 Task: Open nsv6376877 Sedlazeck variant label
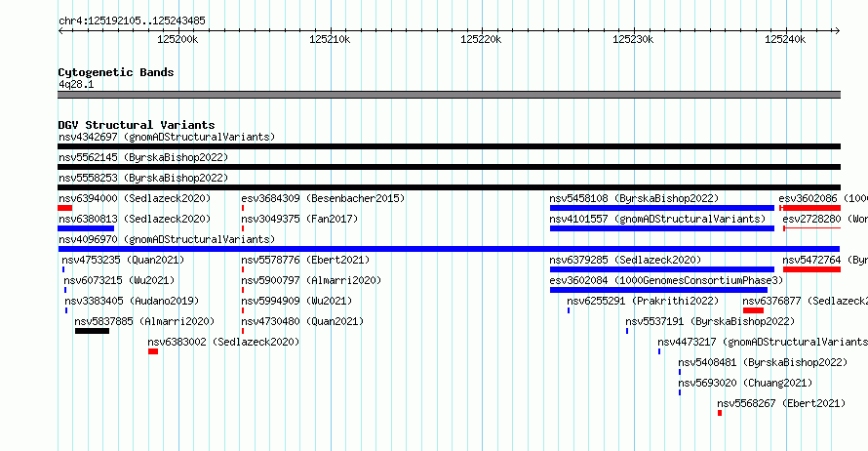[x=805, y=301]
